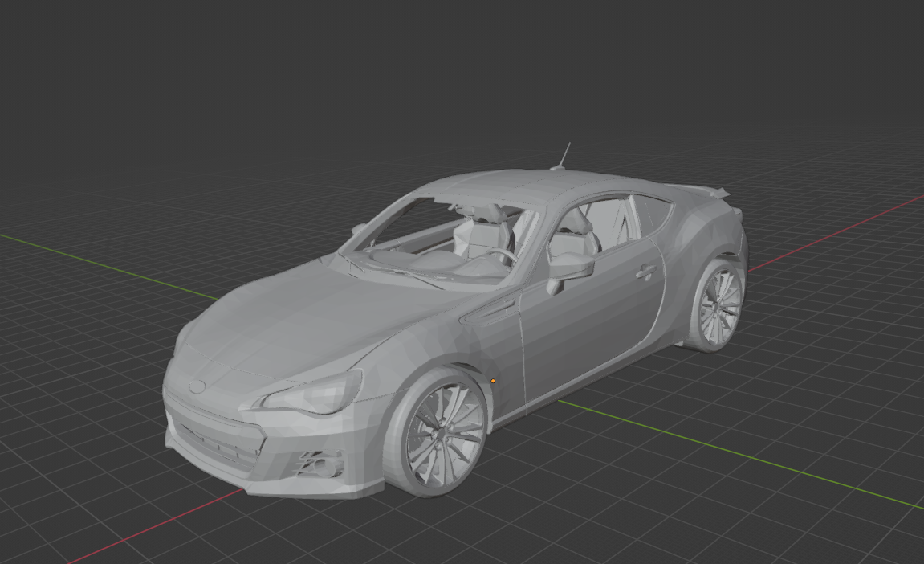Click the car's front headlight
This screenshot has width=924, height=564.
pos(311,392)
